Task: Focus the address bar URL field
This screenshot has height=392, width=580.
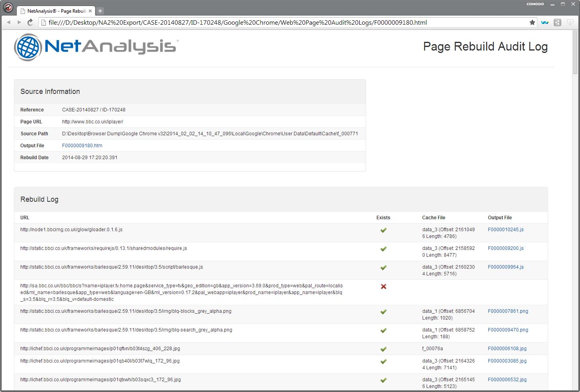Action: [x=287, y=23]
